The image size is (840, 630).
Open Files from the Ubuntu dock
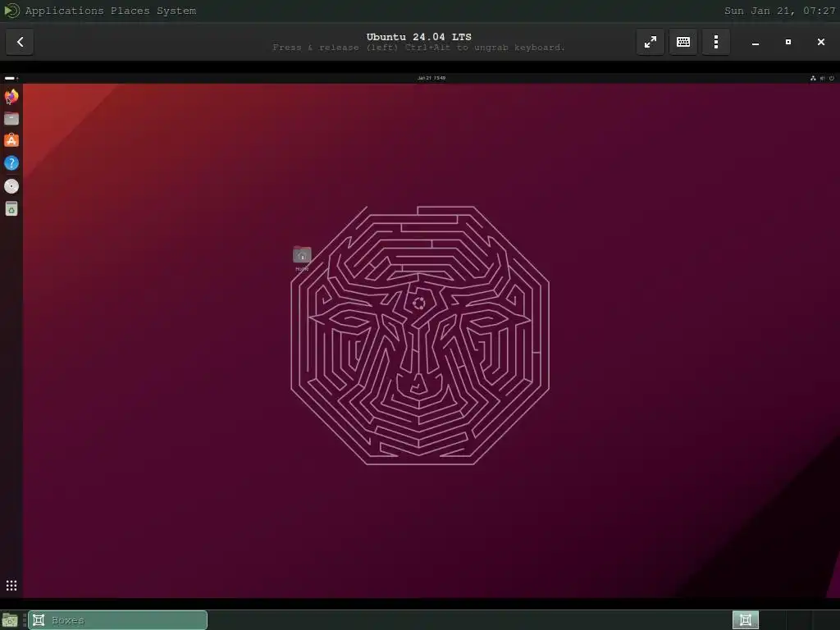pyautogui.click(x=11, y=118)
